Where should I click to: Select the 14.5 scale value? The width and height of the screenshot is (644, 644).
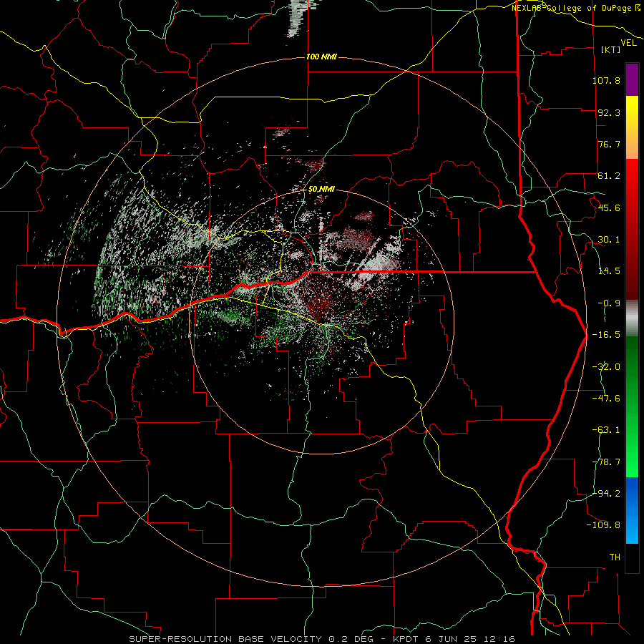click(x=609, y=271)
